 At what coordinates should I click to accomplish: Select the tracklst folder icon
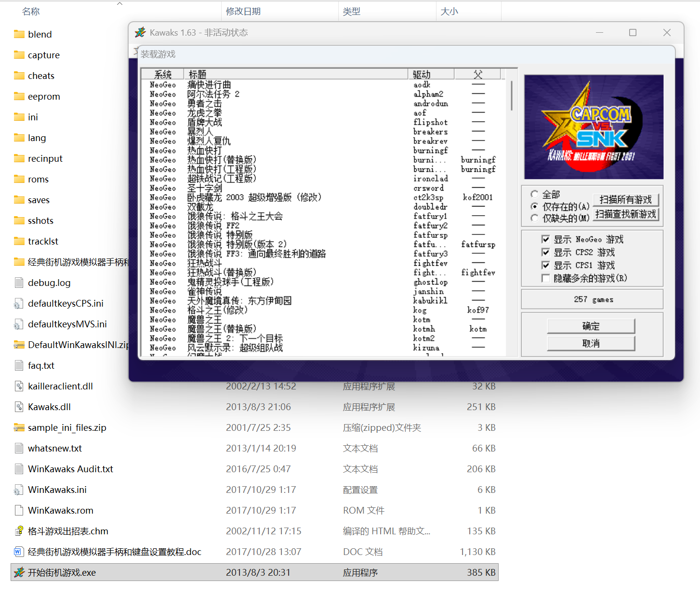(19, 241)
